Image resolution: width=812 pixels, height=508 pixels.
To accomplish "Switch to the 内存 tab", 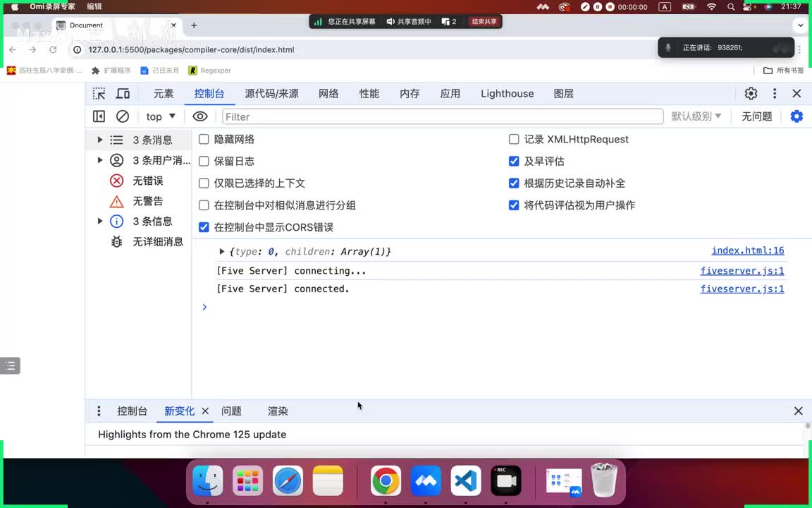I will [410, 94].
